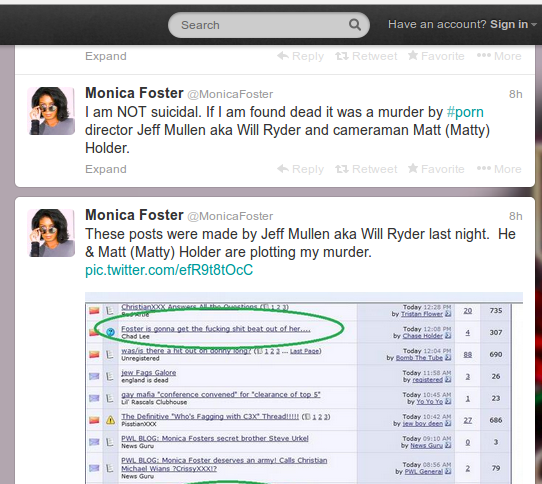542x484 pixels.
Task: Click 8h timestamp on 'These posts' tweet
Action: click(x=515, y=216)
